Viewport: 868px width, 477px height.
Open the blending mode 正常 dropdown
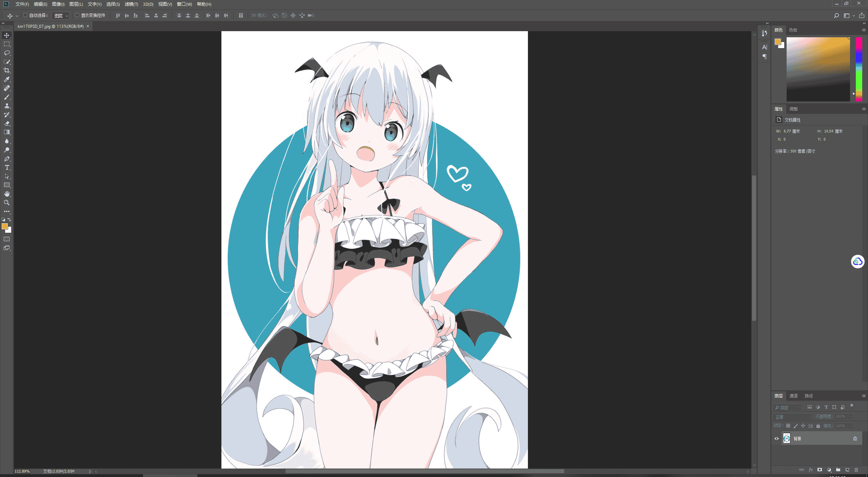point(793,417)
